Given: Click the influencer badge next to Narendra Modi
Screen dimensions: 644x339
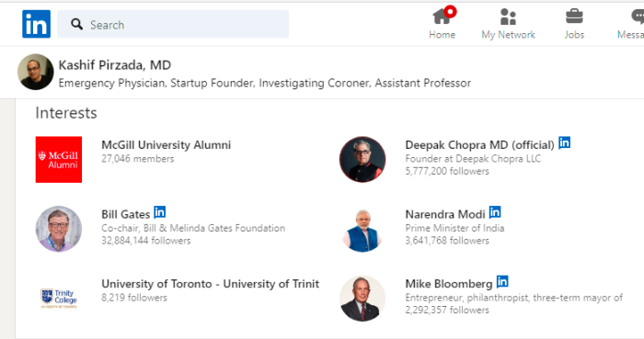Looking at the screenshot, I should 495,212.
